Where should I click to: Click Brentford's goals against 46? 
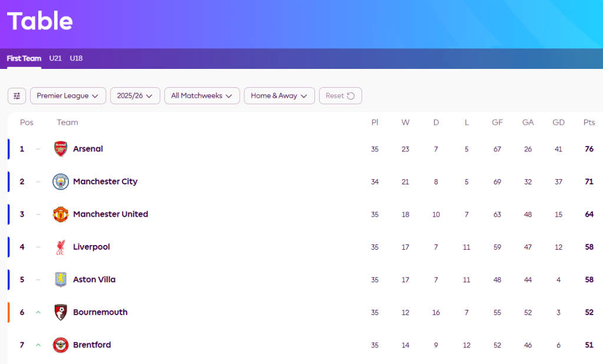click(x=528, y=346)
